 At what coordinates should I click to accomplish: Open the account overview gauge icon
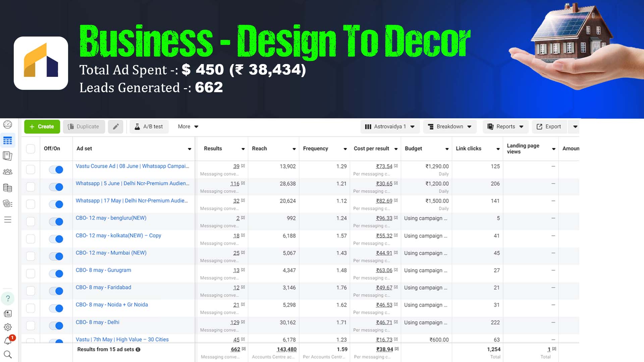coord(8,125)
